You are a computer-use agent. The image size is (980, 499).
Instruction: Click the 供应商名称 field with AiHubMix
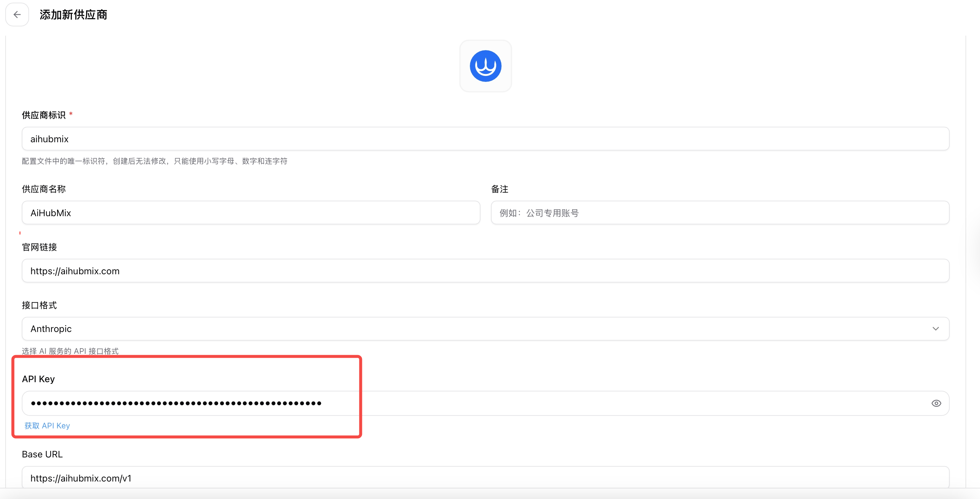[251, 213]
